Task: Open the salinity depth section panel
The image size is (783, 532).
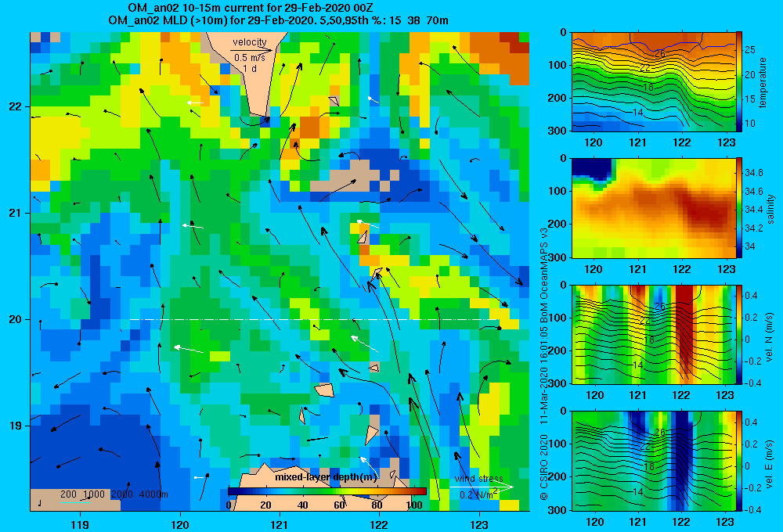Action: pos(653,208)
